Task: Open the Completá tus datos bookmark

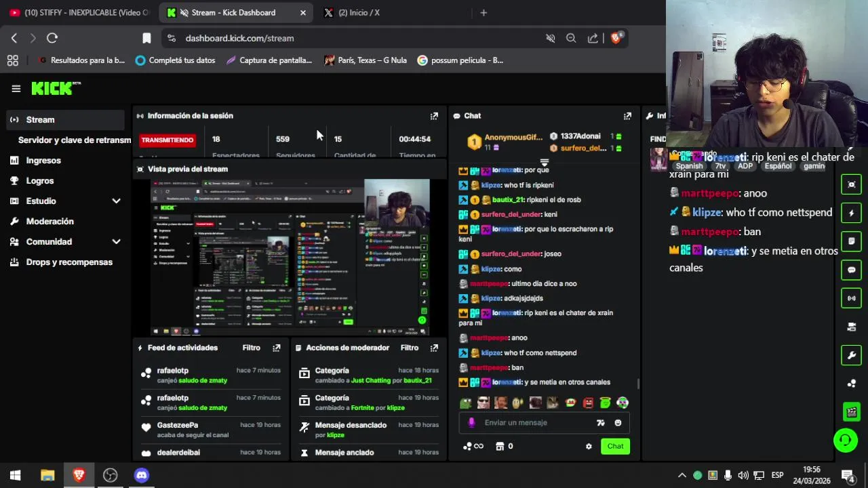Action: (175, 60)
